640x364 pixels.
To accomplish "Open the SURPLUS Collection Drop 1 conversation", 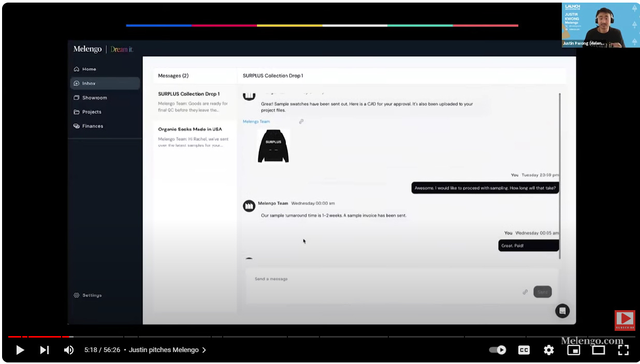I will 195,102.
